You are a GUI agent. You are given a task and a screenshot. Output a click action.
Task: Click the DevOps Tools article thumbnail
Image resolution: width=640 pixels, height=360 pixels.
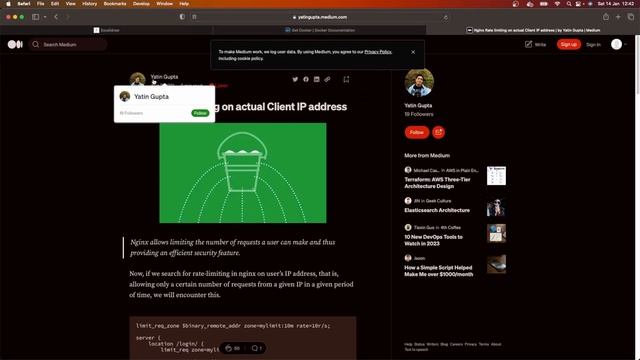click(x=496, y=233)
